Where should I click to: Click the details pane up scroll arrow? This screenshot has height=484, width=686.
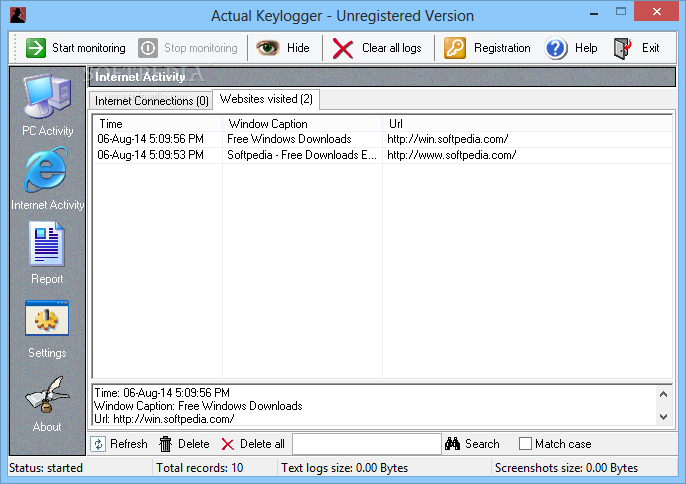pos(663,394)
